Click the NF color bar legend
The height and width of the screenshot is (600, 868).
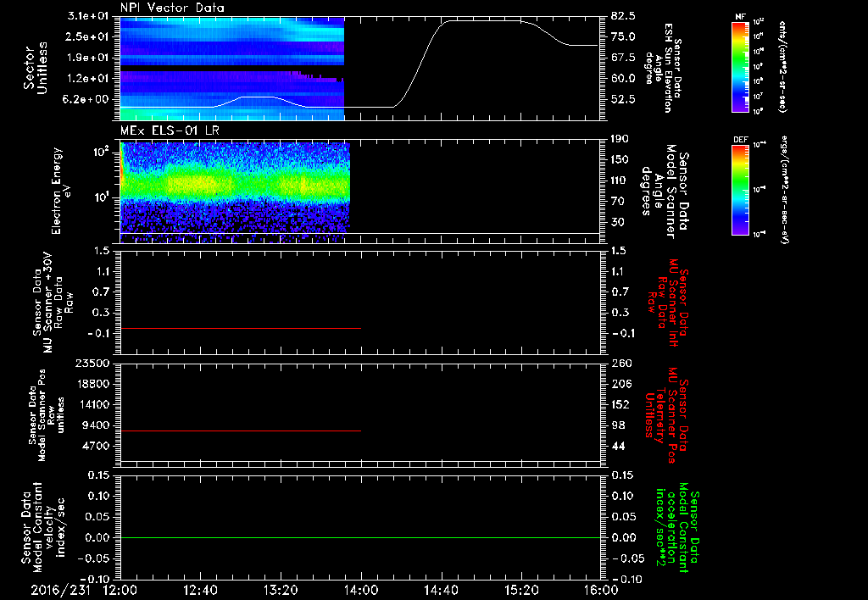(x=741, y=66)
